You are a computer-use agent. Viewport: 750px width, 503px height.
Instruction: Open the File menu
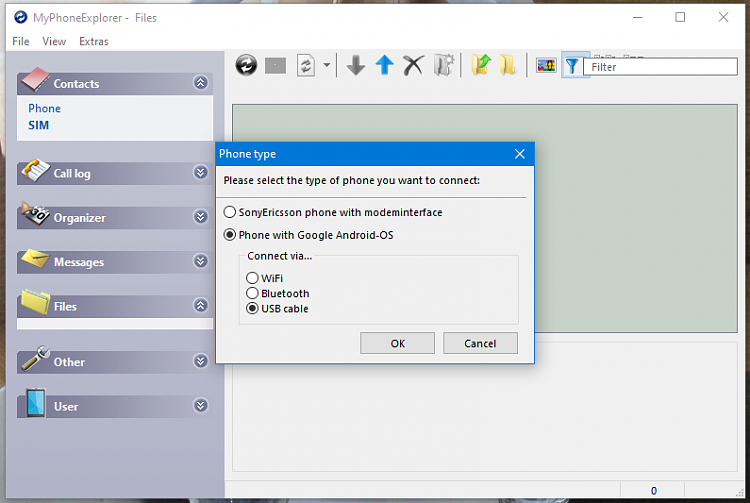click(x=21, y=42)
